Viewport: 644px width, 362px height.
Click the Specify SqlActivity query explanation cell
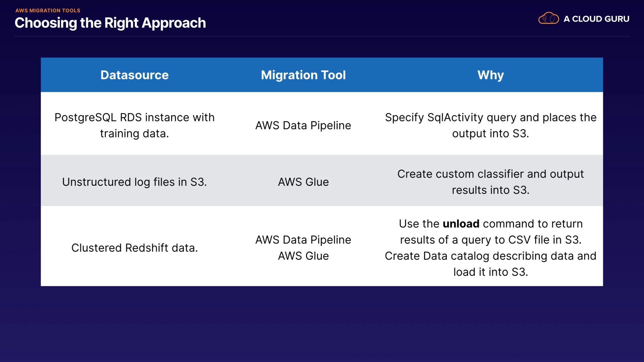pos(490,125)
